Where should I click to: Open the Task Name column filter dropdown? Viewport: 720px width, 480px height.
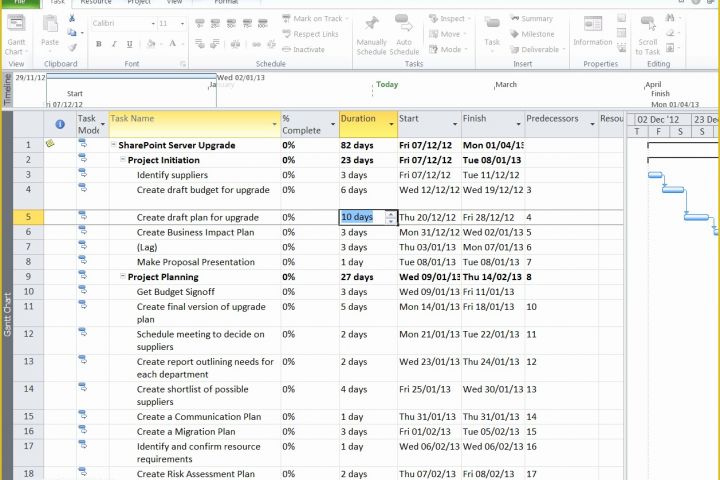click(x=275, y=124)
